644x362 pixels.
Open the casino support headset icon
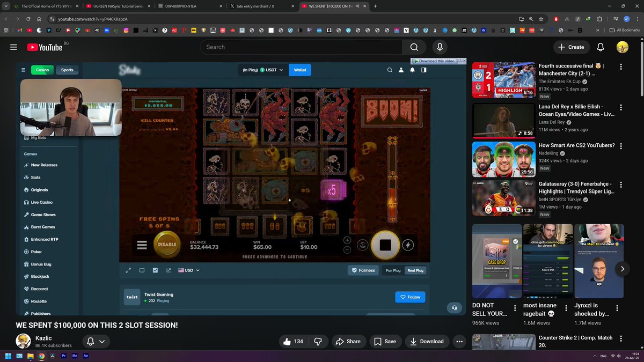point(455,308)
